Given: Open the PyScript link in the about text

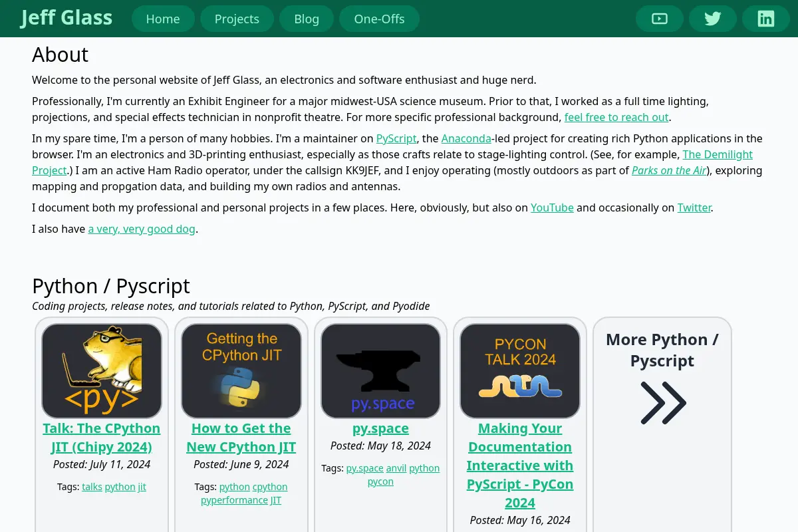Looking at the screenshot, I should click(x=396, y=138).
